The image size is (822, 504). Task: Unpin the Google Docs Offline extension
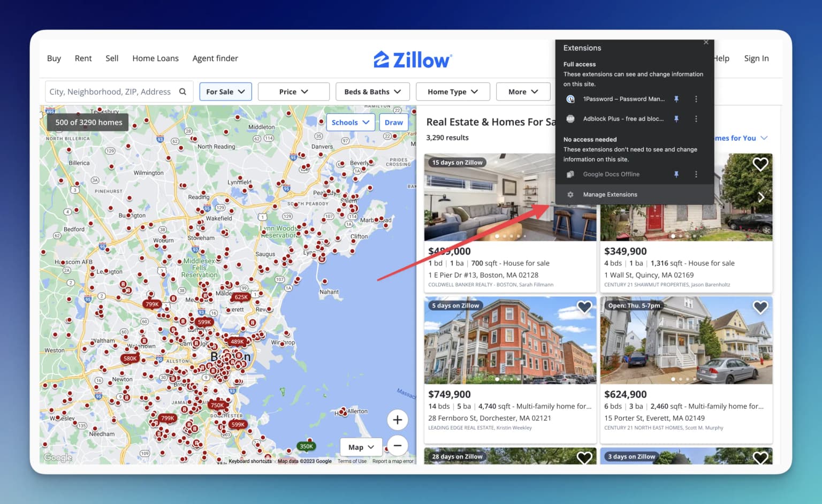(x=676, y=174)
